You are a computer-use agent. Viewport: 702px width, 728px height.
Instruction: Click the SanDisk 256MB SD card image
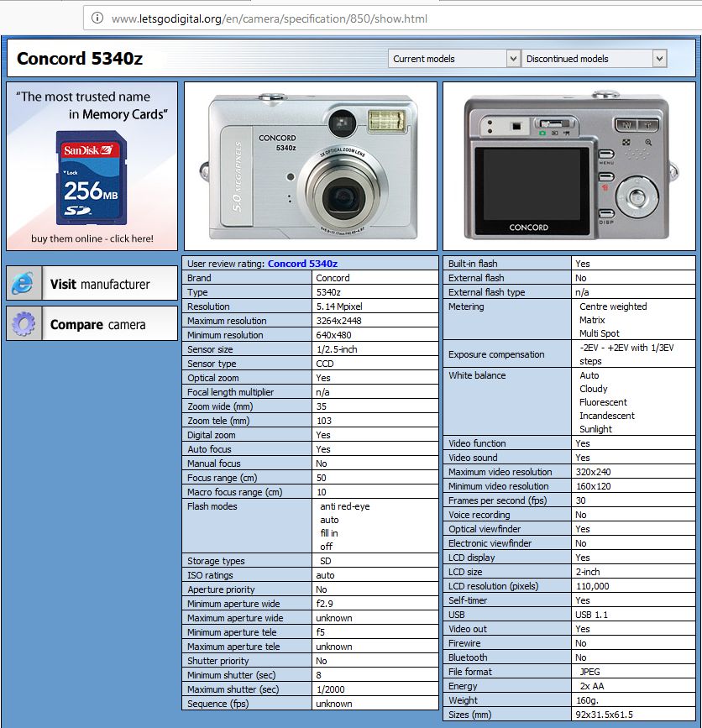point(92,178)
